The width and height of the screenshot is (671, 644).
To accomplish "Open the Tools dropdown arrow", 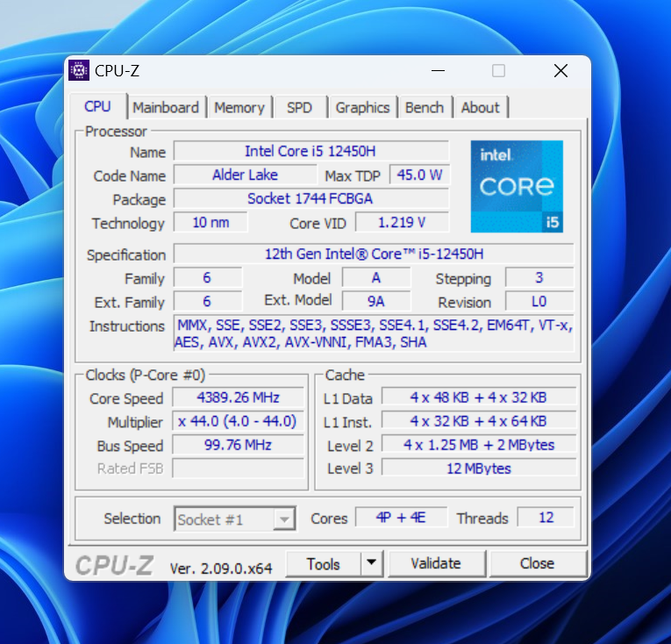I will (371, 563).
